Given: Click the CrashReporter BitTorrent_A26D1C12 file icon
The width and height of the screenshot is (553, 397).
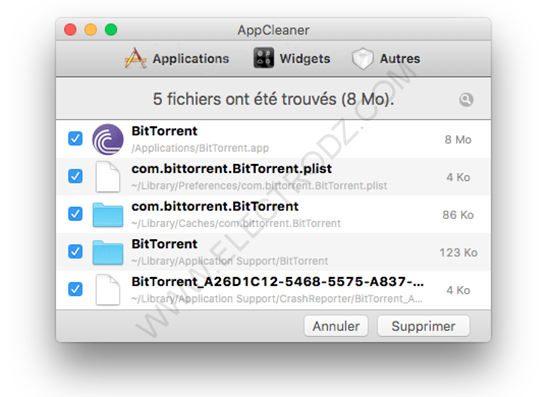Looking at the screenshot, I should (x=108, y=290).
